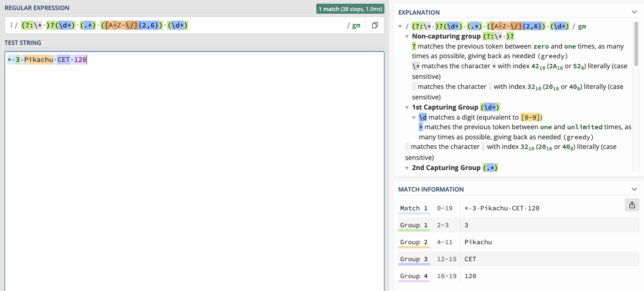644x291 pixels.
Task: Open the regex flags 'gm' selector
Action: tap(356, 26)
